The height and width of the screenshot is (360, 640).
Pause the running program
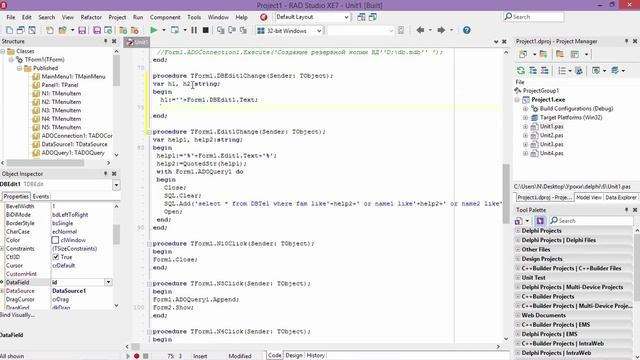[194, 30]
